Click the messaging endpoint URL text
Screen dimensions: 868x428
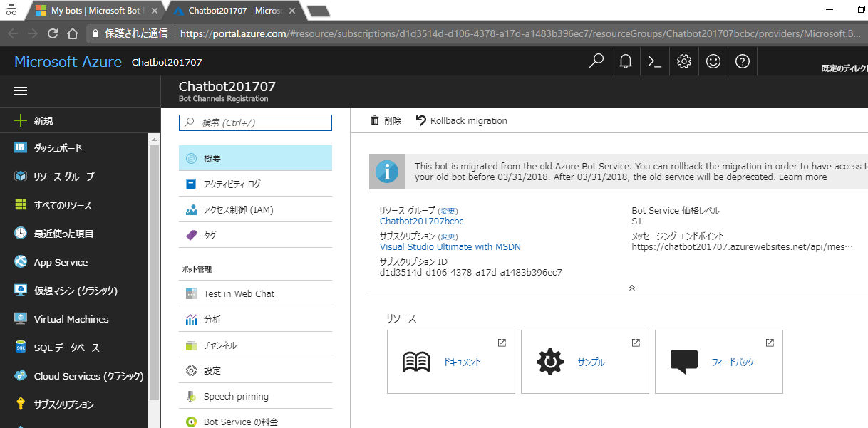[742, 247]
